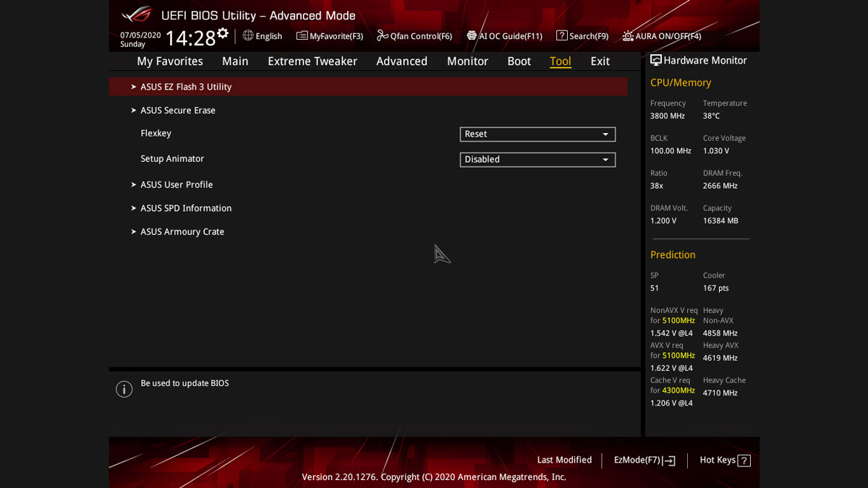Click the MyFavorite list icon
Image resolution: width=868 pixels, height=488 pixels.
(x=302, y=35)
